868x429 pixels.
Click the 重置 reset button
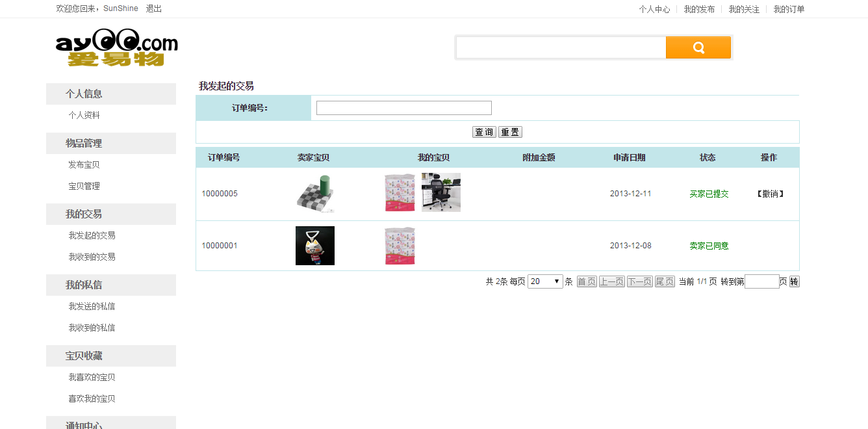(510, 132)
